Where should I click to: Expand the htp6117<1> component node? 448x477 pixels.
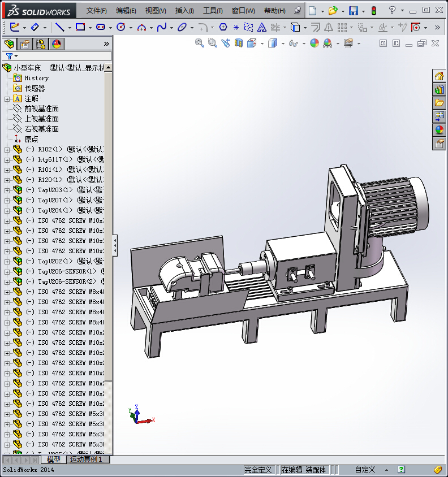tap(7, 160)
